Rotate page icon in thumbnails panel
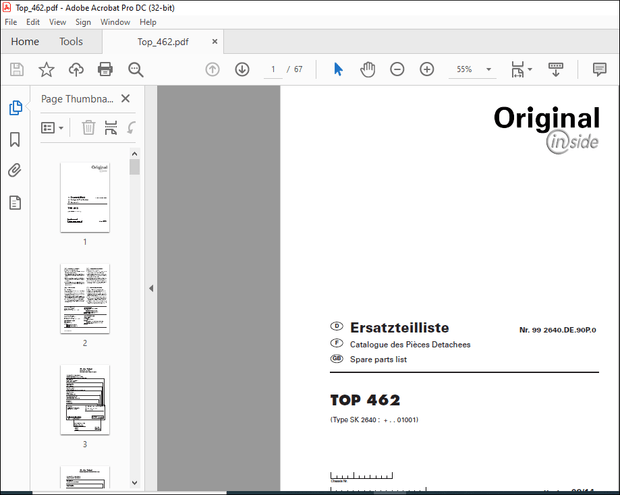Viewport: 620px width, 495px height. [x=131, y=128]
